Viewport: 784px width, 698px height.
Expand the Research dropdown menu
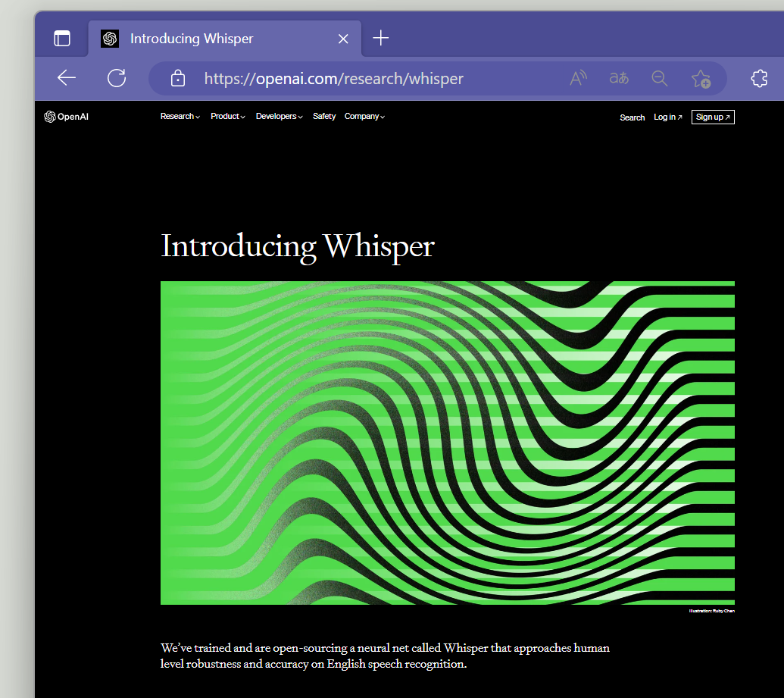pos(180,116)
